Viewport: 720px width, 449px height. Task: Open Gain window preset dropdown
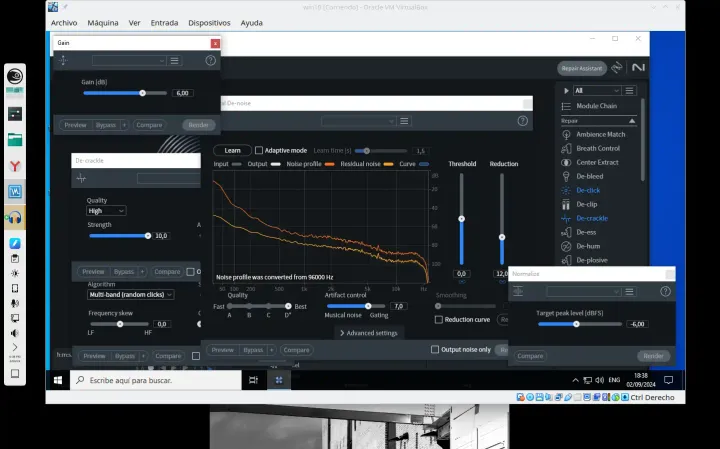pyautogui.click(x=129, y=61)
